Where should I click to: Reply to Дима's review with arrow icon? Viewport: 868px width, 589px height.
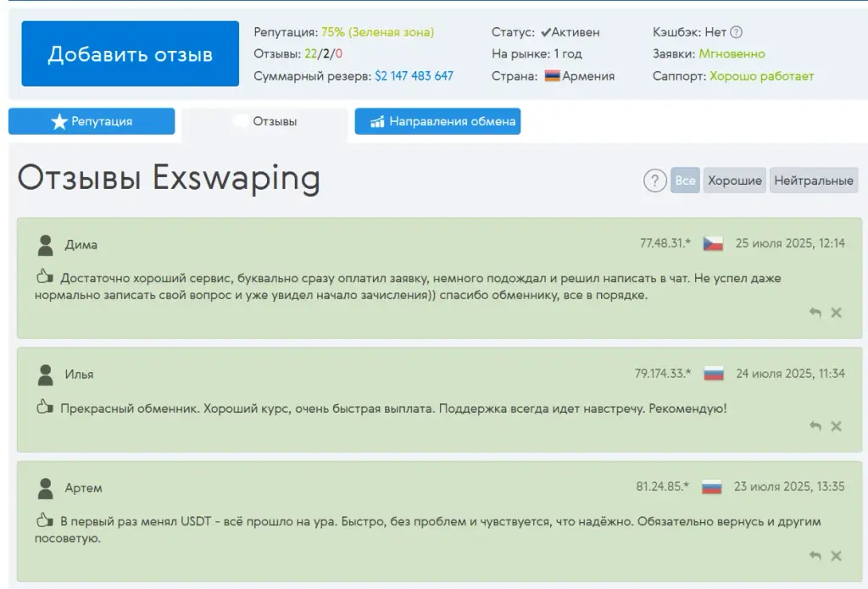point(815,313)
